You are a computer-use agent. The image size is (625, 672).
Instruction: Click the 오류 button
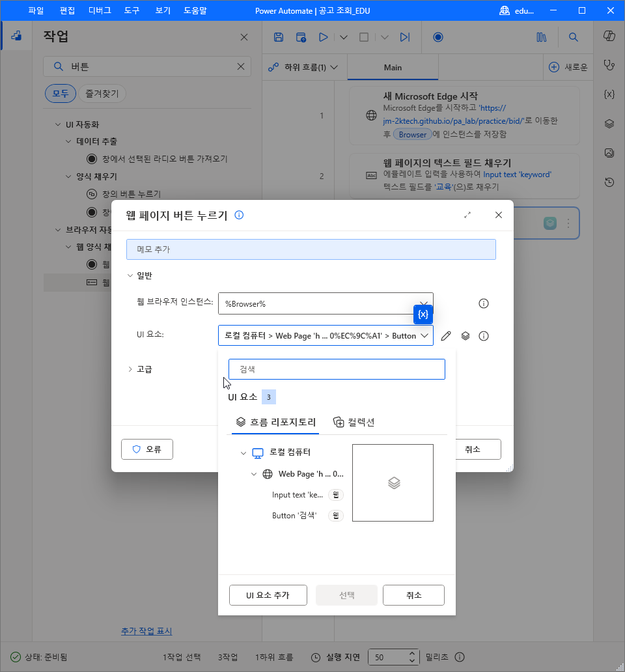click(147, 449)
